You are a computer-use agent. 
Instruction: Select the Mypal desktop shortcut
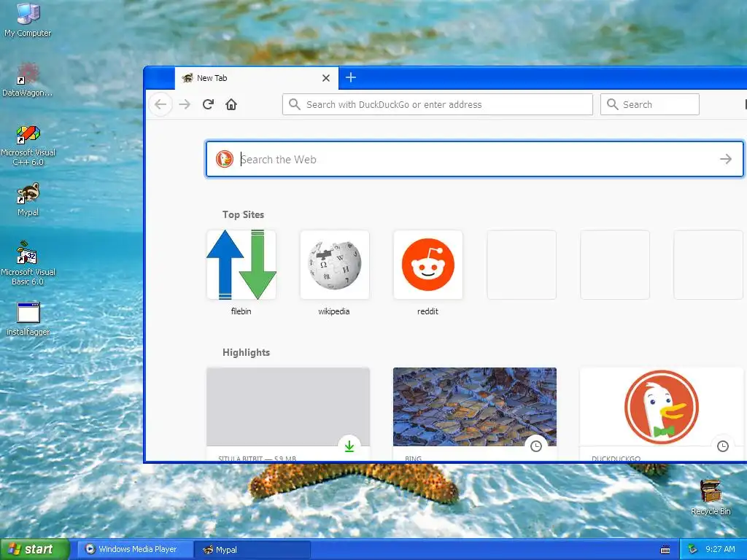[x=28, y=200]
